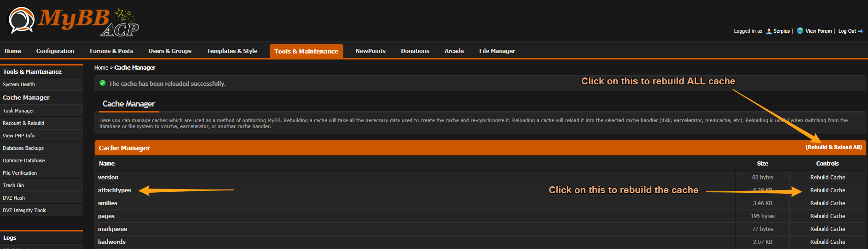Click the 3.46 KB size value
Viewport: 868px width, 249px height.
point(763,203)
